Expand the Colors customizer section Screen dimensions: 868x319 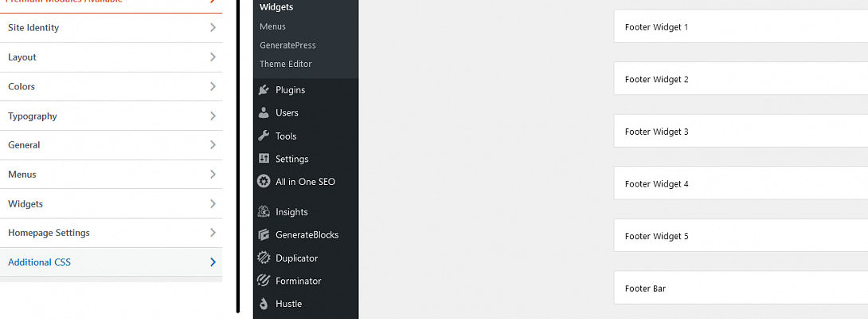[111, 87]
